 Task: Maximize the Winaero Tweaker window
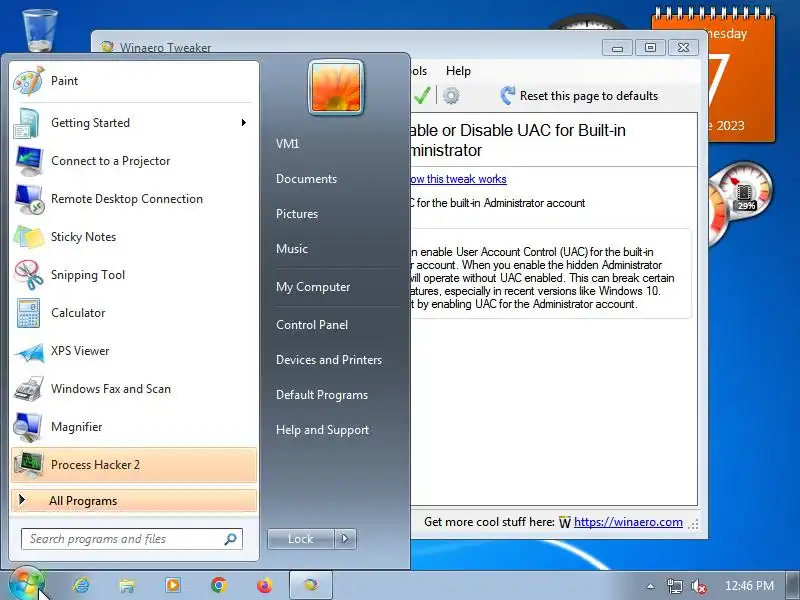[x=651, y=47]
